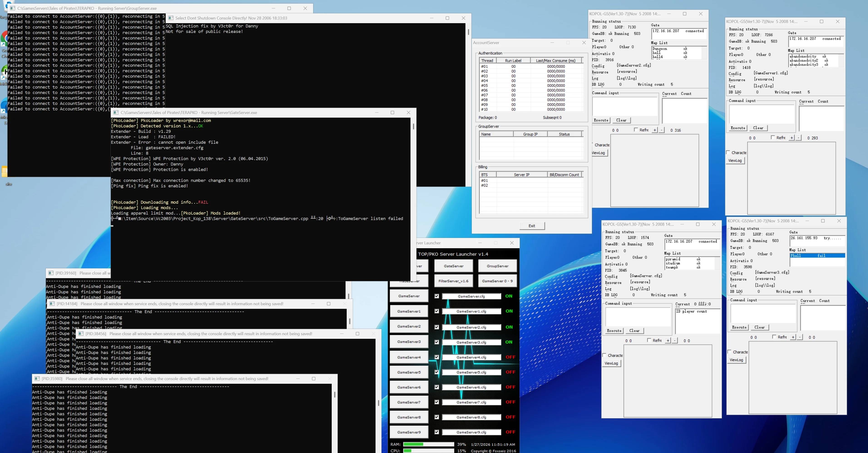Toggle the GameServer.cfg checkbox
The width and height of the screenshot is (868, 453).
437,296
